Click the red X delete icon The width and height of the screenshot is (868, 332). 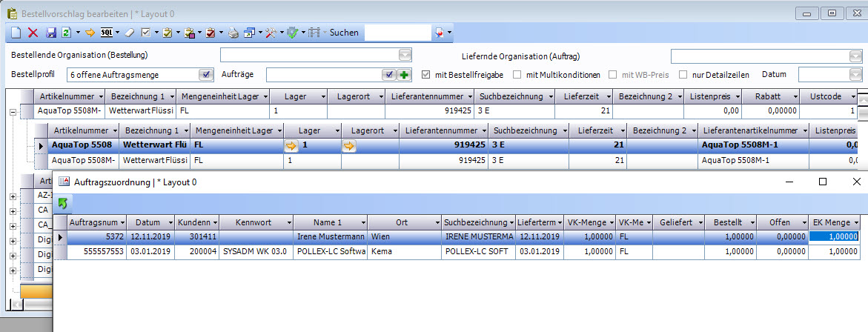[x=33, y=33]
